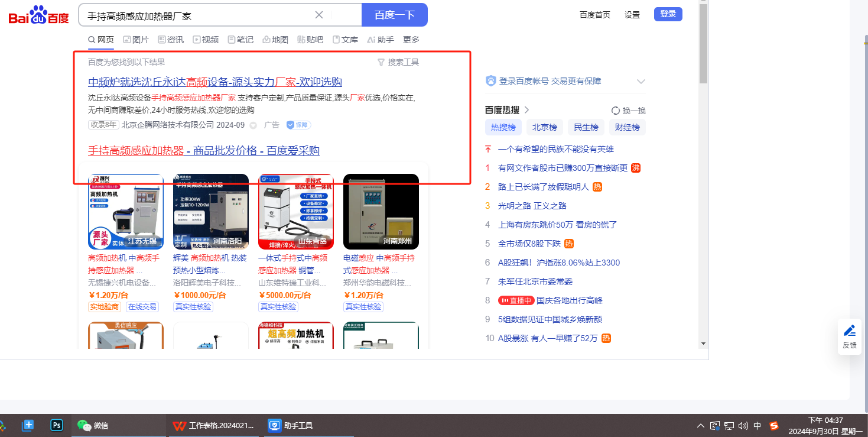Open hot search 上海有房东跳价50万 看房的慌了
Image resolution: width=868 pixels, height=437 pixels.
[558, 225]
